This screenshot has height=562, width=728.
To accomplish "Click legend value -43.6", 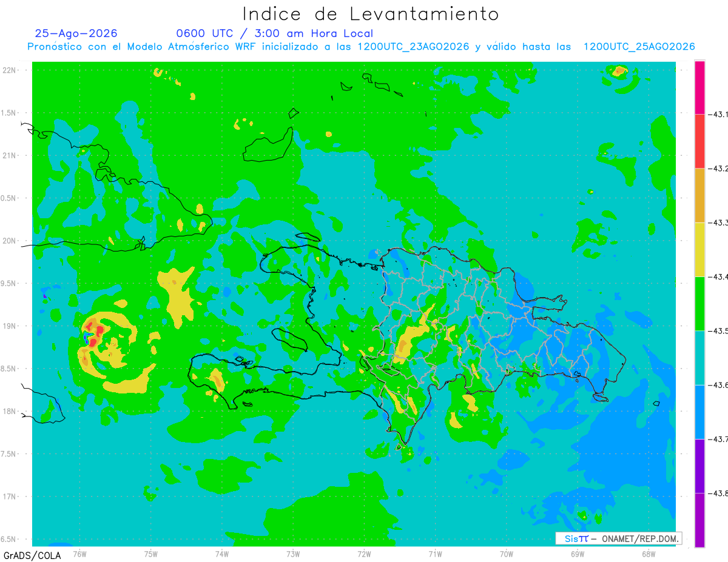I will tap(718, 385).
